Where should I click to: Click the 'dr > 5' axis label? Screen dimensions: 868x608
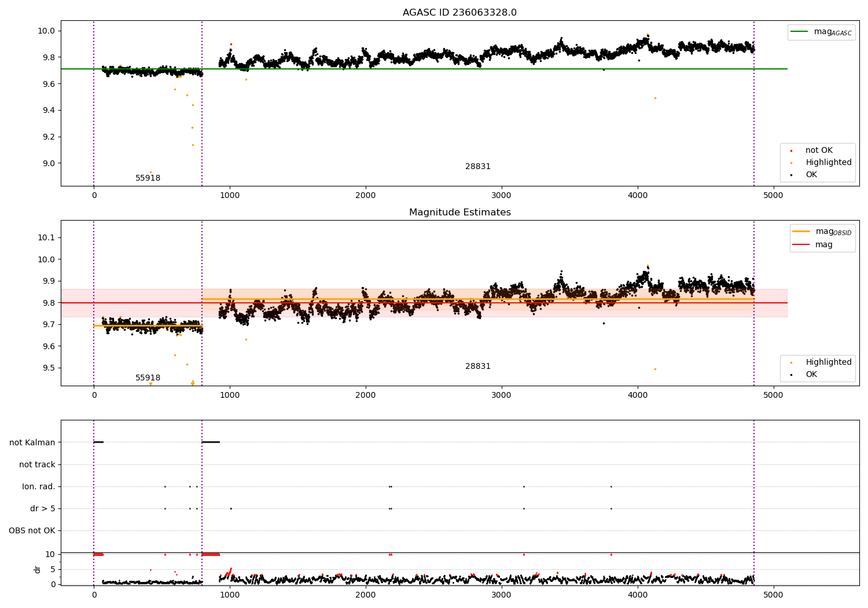point(43,508)
